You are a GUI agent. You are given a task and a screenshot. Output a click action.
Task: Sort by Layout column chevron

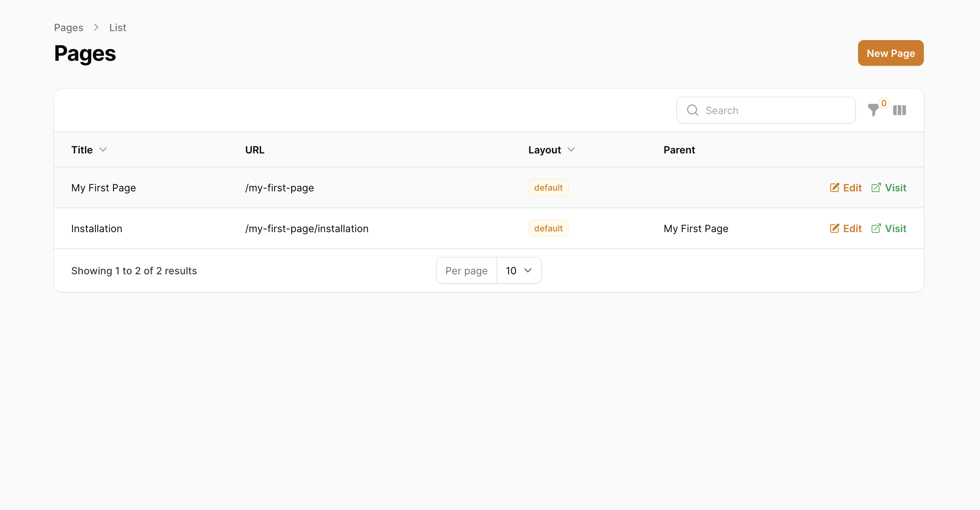570,149
